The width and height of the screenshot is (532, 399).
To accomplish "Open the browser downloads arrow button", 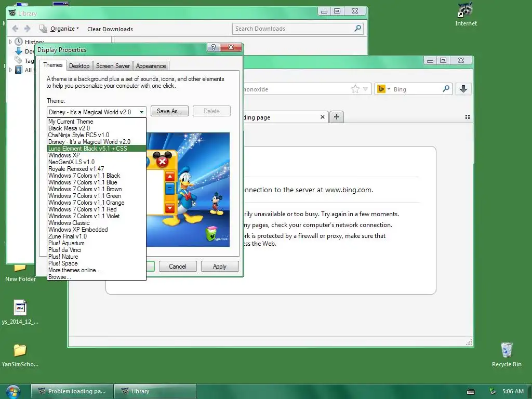I will 463,89.
